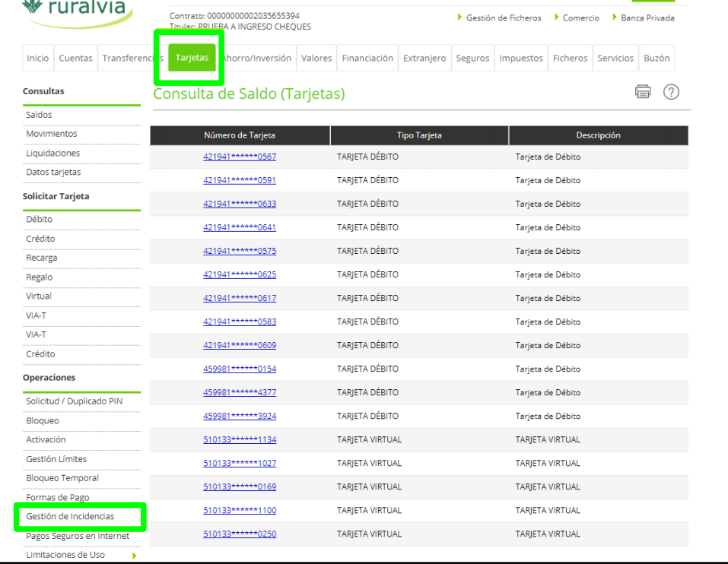The width and height of the screenshot is (728, 564).
Task: Open the Buzón tab
Action: pyautogui.click(x=656, y=59)
